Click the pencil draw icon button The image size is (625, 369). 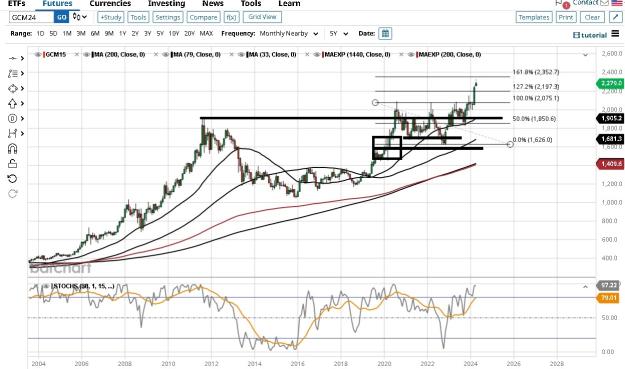pos(616,17)
